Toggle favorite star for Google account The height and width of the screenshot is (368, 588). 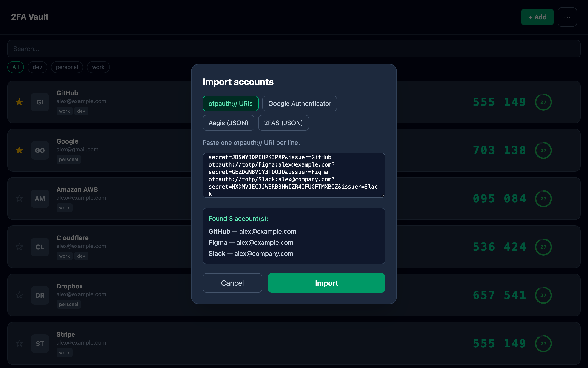(20, 150)
